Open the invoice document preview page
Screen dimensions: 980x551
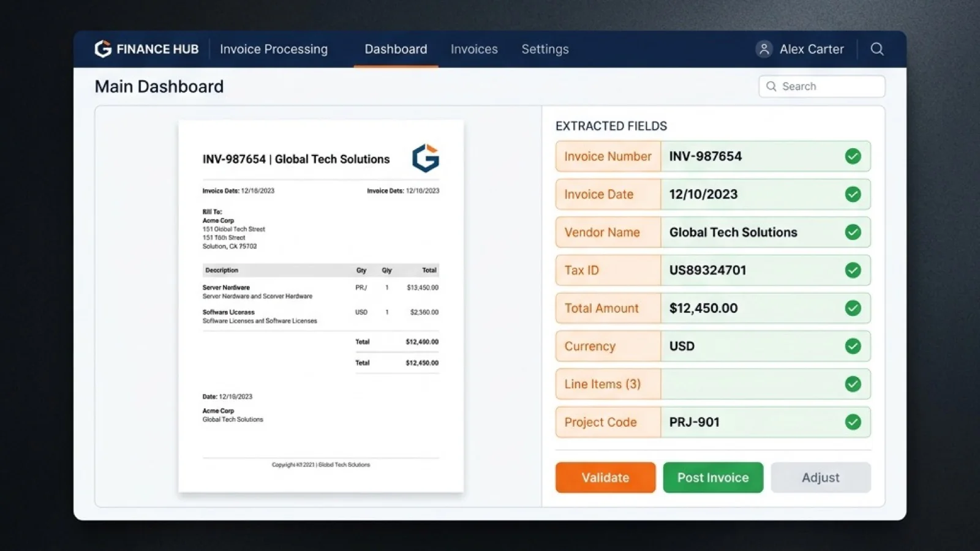[321, 306]
